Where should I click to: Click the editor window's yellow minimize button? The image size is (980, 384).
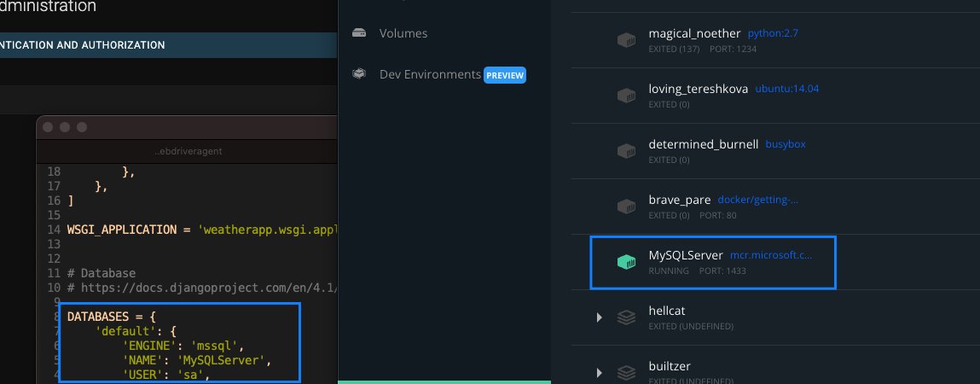pos(64,127)
